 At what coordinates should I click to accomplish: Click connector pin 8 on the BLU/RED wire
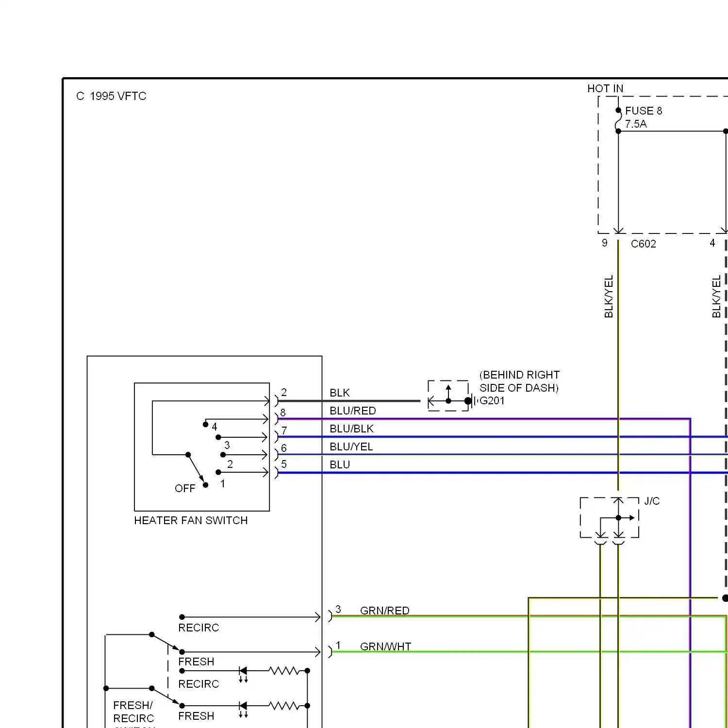283,413
